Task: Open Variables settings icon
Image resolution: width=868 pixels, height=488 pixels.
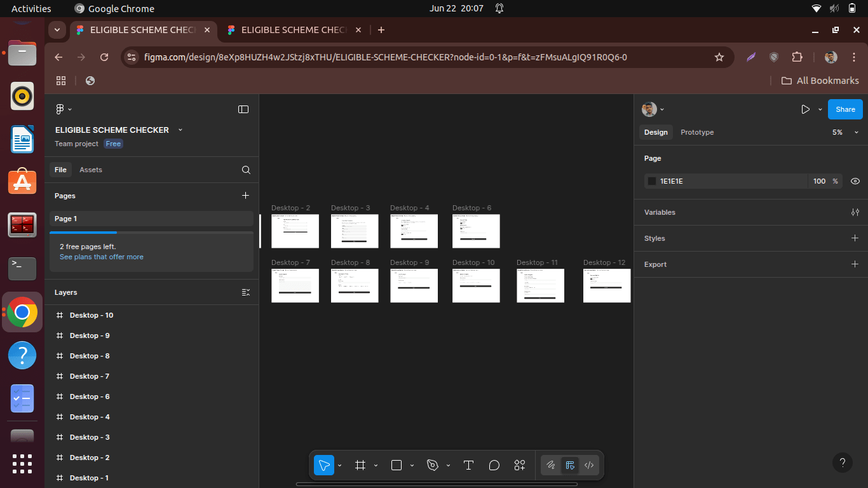Action: pos(855,212)
